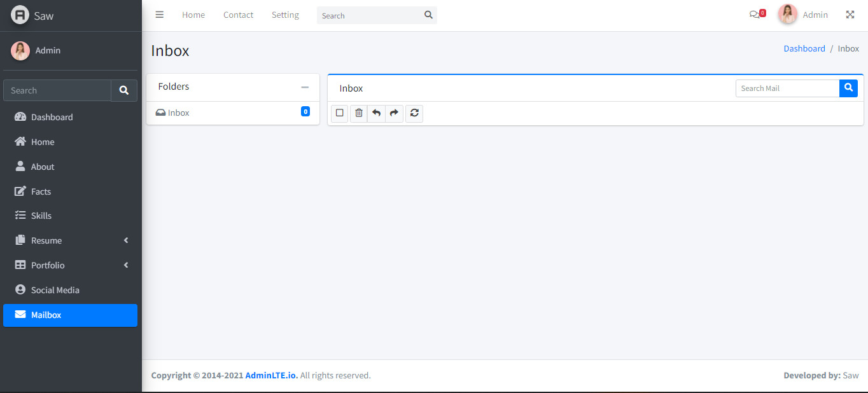Open the Facts sidebar item

click(70, 191)
